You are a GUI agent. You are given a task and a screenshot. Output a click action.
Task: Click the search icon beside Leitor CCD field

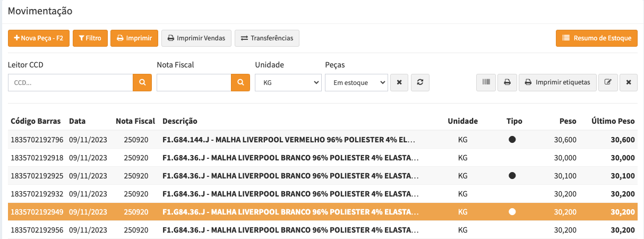142,82
